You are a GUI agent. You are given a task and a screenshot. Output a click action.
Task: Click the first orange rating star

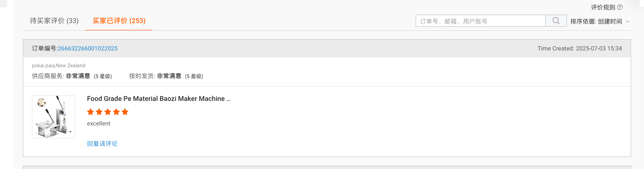[90, 112]
